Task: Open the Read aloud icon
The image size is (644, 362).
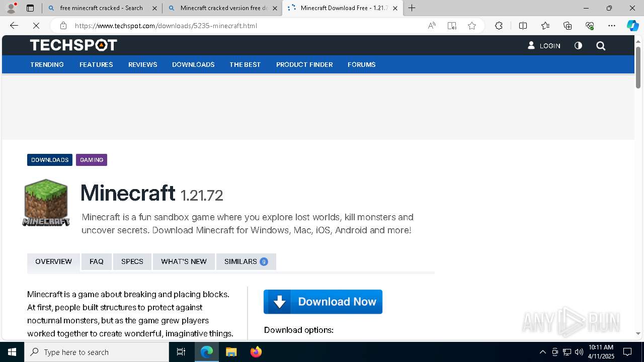Action: pos(432,26)
